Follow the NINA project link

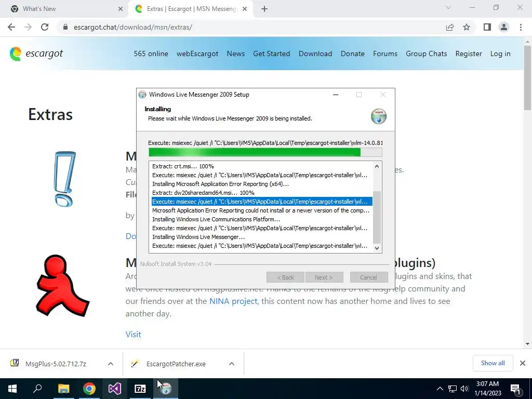[x=233, y=301]
